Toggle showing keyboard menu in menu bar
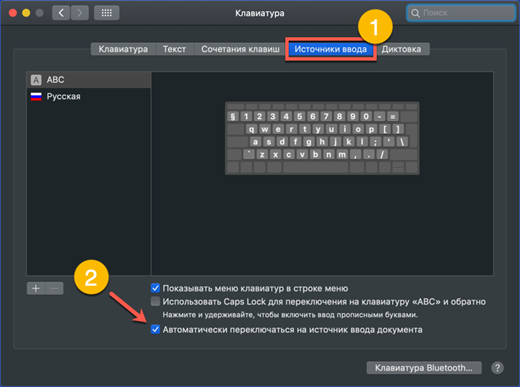Screen dimensions: 520x387 (155, 288)
